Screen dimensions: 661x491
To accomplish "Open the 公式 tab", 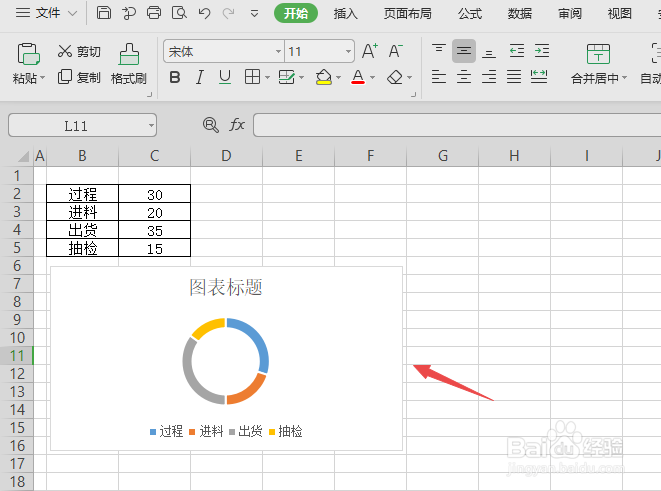I will click(470, 13).
